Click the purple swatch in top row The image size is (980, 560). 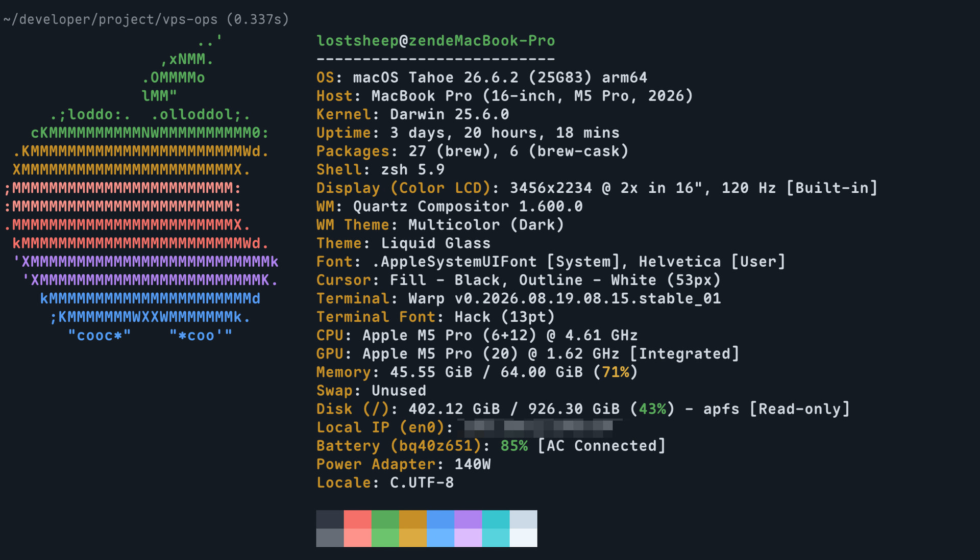(468, 519)
